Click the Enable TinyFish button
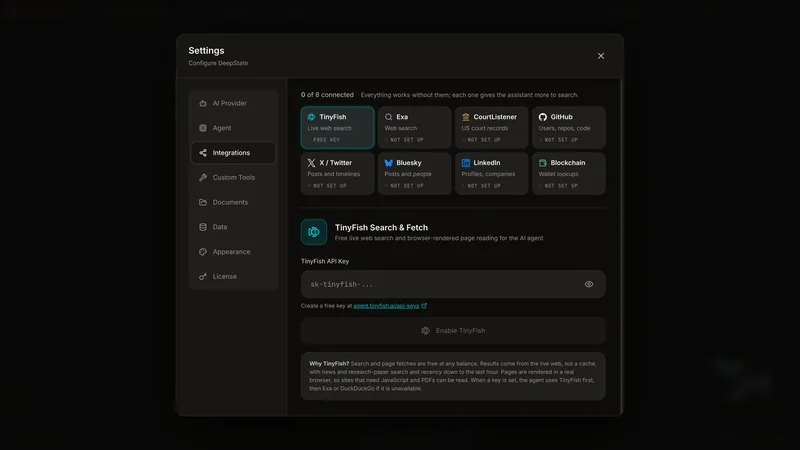 pyautogui.click(x=453, y=331)
